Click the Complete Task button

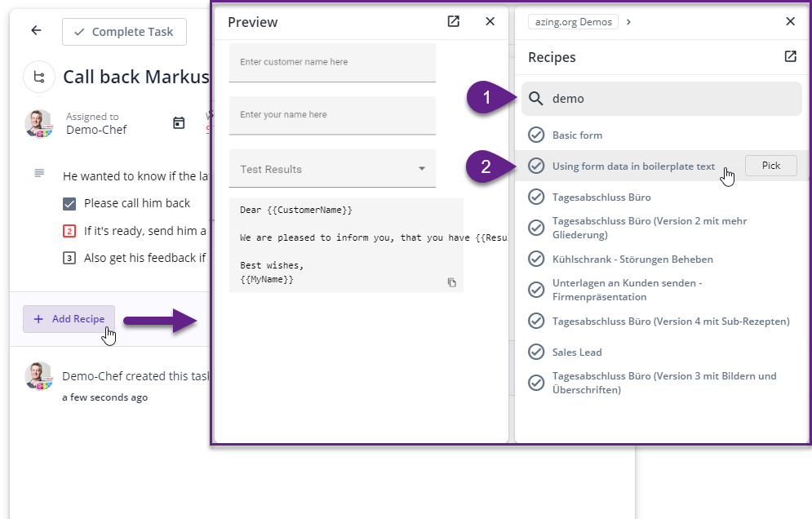coord(124,32)
